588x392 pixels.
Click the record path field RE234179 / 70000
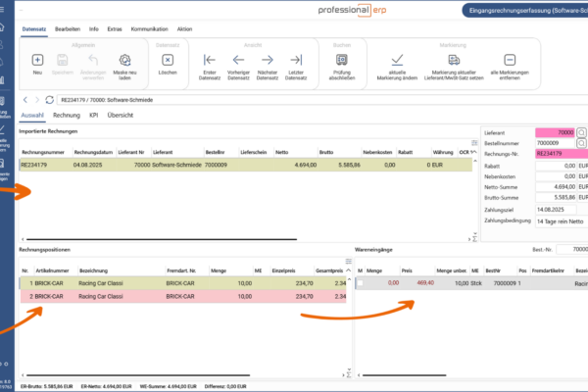point(322,100)
